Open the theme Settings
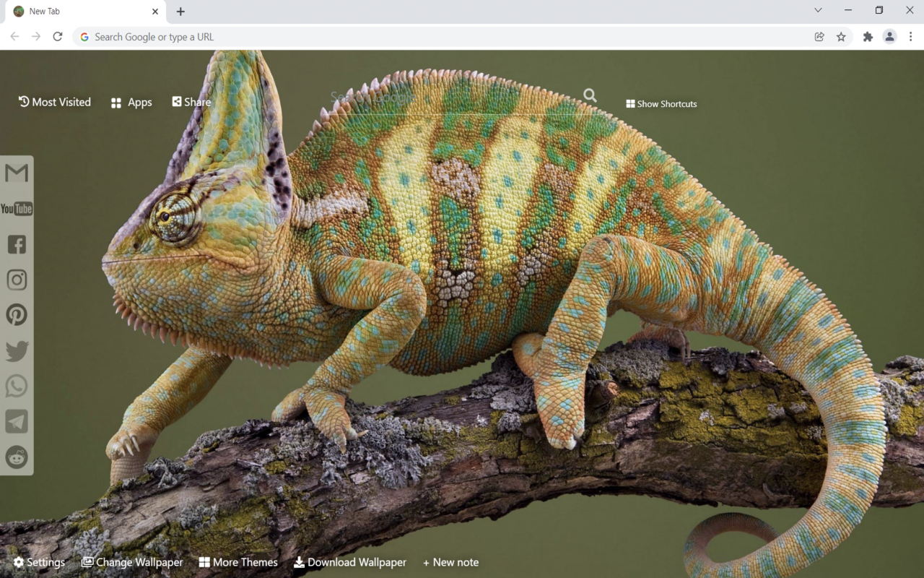Screen dimensions: 924x578 pyautogui.click(x=39, y=562)
